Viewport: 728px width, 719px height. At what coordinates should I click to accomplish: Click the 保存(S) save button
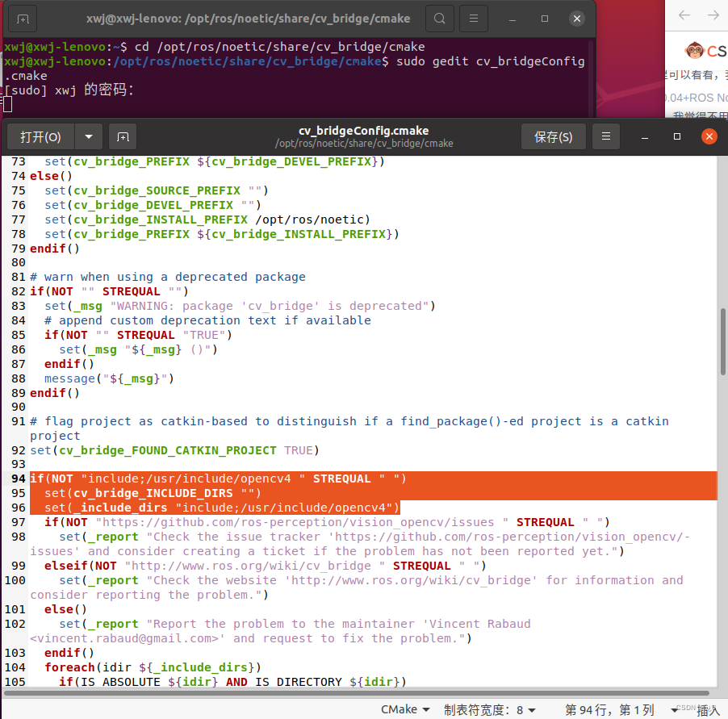pyautogui.click(x=554, y=137)
